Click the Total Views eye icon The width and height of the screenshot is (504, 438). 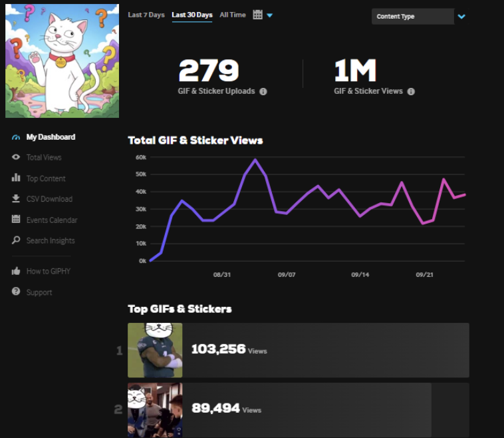click(x=16, y=157)
